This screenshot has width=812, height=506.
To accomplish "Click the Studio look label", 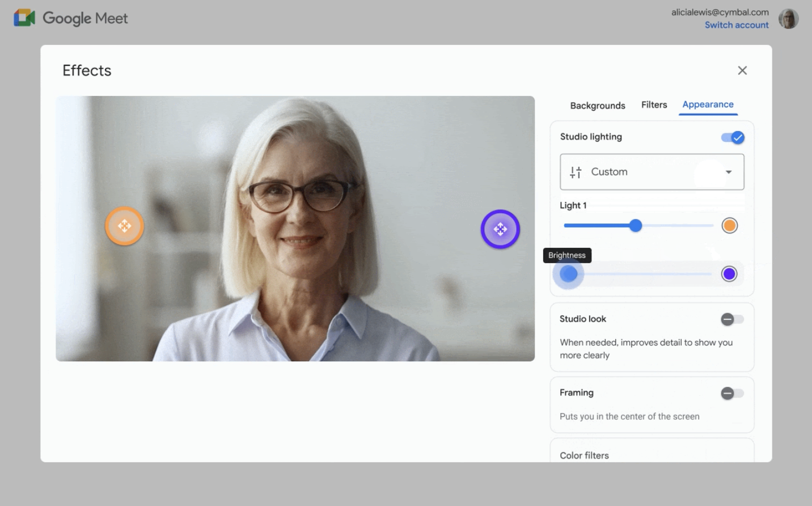I will click(x=583, y=319).
